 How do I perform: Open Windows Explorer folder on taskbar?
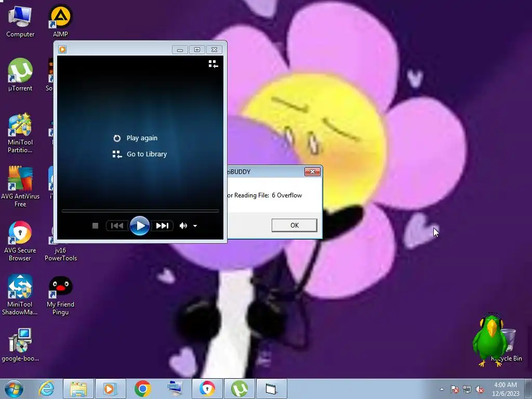(78, 389)
